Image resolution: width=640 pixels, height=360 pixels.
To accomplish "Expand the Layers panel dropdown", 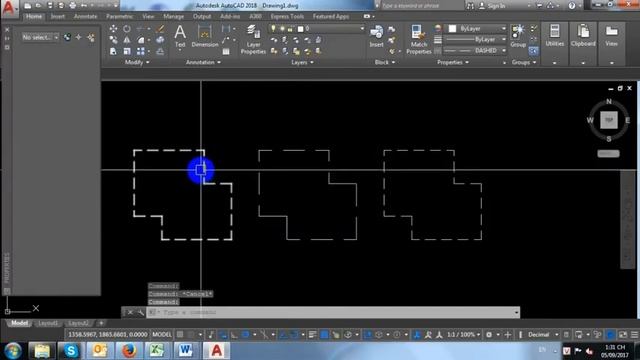I will pyautogui.click(x=302, y=62).
